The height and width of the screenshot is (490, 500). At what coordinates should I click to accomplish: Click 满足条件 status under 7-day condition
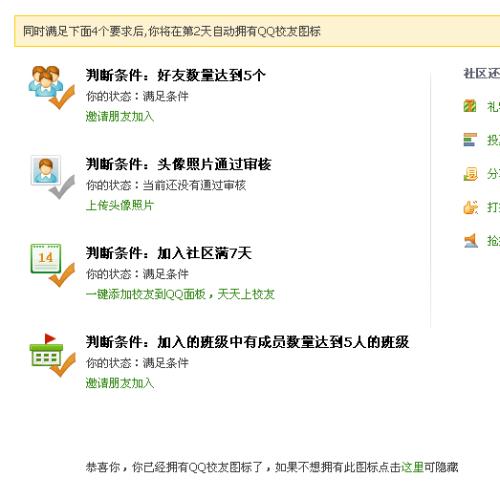(x=165, y=274)
